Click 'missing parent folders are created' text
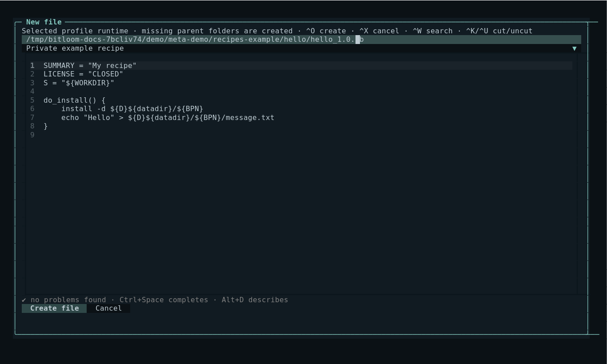Screen dimensions: 607x364 [x=217, y=31]
